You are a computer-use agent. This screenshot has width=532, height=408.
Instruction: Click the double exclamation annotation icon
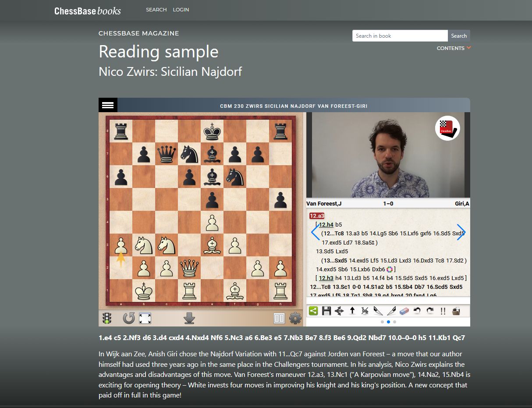(x=443, y=311)
